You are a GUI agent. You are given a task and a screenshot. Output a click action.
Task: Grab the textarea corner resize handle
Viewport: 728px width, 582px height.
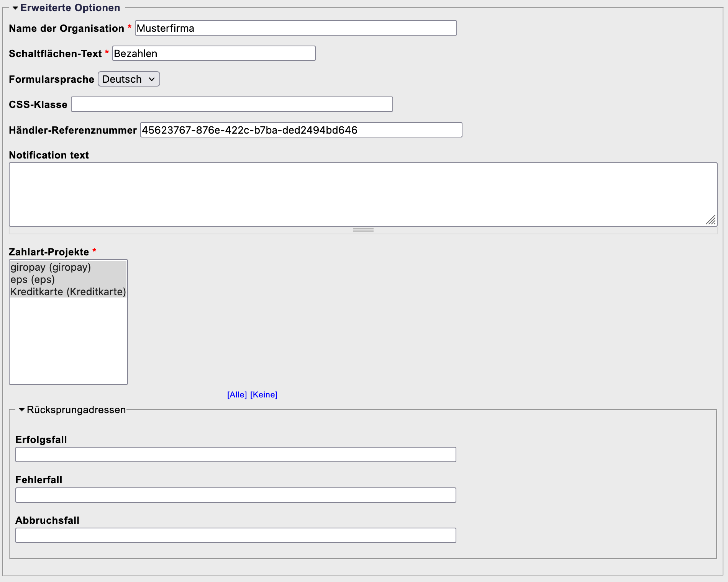pos(711,220)
